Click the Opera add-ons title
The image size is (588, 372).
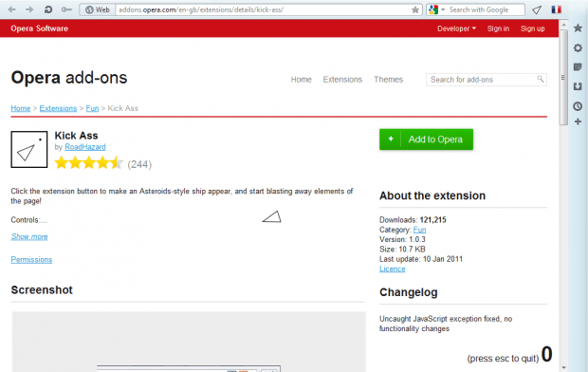tap(69, 78)
